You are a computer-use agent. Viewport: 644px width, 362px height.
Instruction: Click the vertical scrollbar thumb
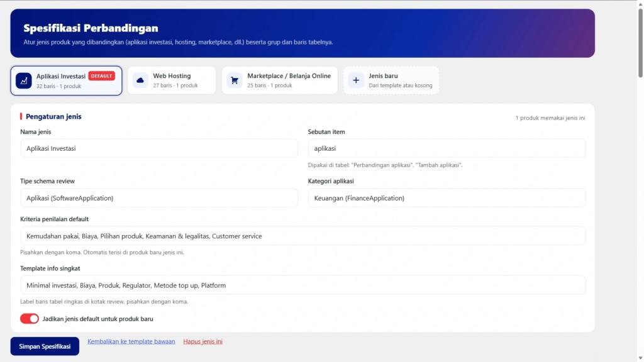point(640,43)
